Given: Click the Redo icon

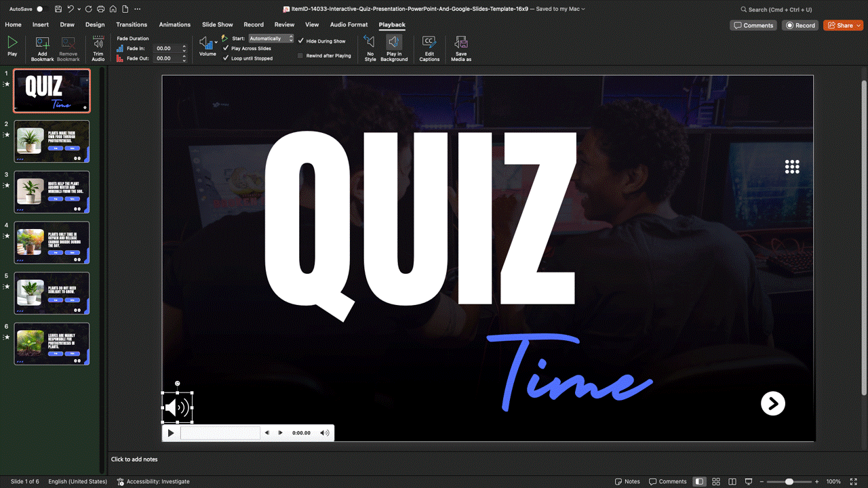Looking at the screenshot, I should (x=90, y=9).
